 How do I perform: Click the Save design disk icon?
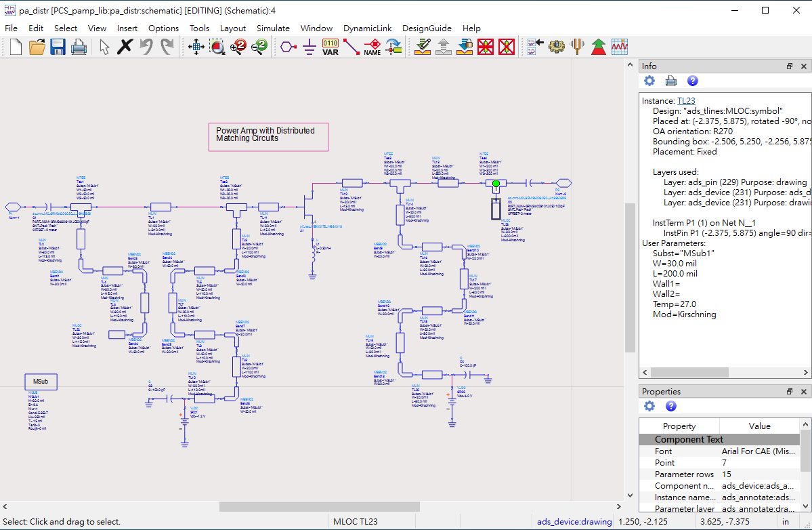pyautogui.click(x=58, y=47)
